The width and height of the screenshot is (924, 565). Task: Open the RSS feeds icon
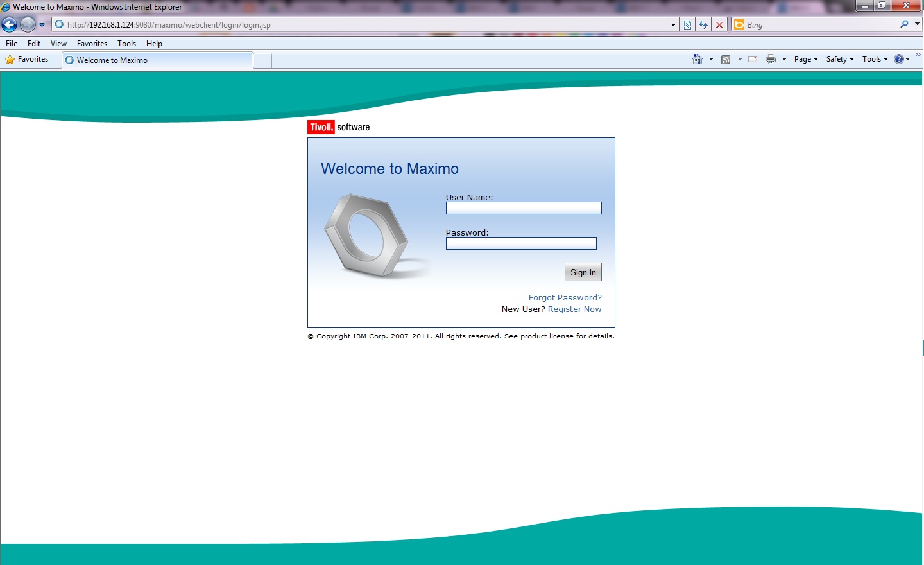(x=726, y=58)
